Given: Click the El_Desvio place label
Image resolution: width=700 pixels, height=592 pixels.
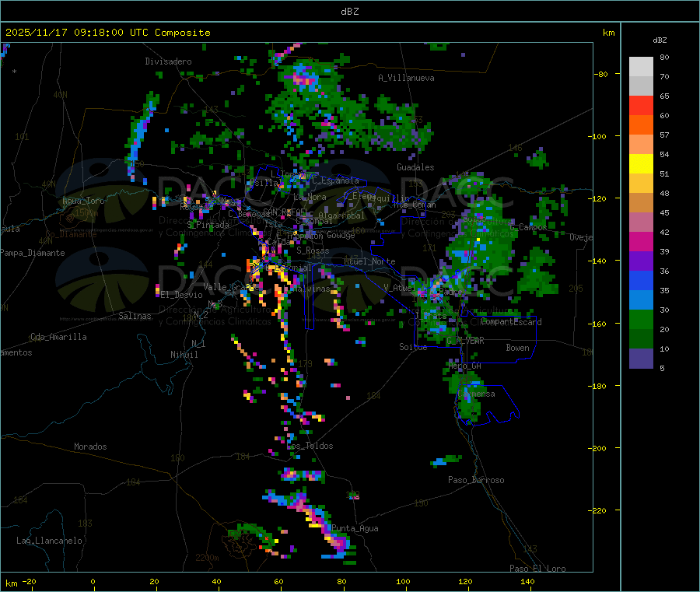Looking at the screenshot, I should pyautogui.click(x=182, y=295).
